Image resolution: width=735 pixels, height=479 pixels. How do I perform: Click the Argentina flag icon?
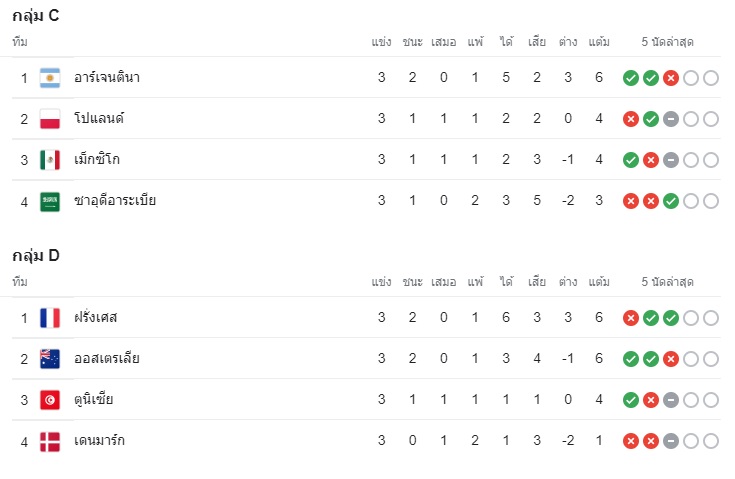50,78
